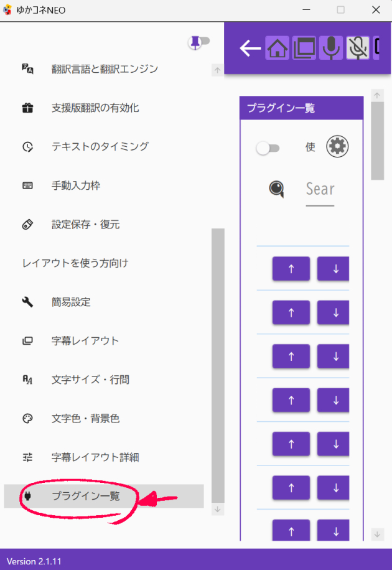Click the muted microphone icon
This screenshot has width=392, height=570.
tap(358, 49)
